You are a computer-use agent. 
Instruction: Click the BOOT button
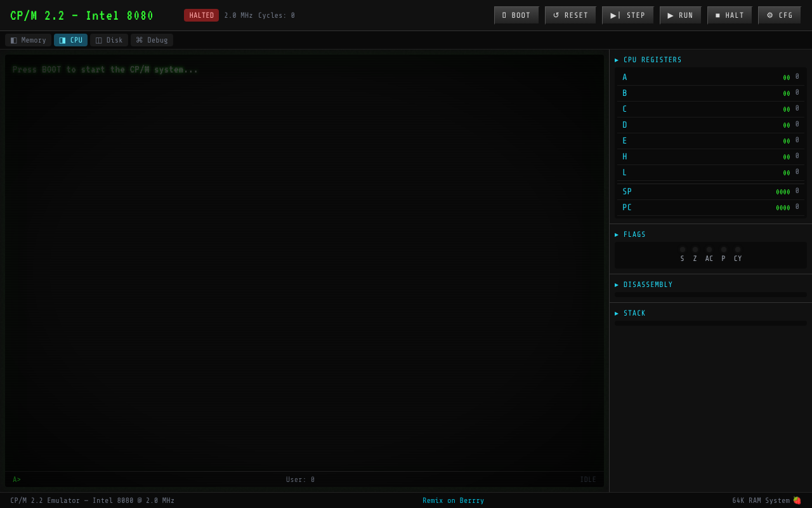516,15
